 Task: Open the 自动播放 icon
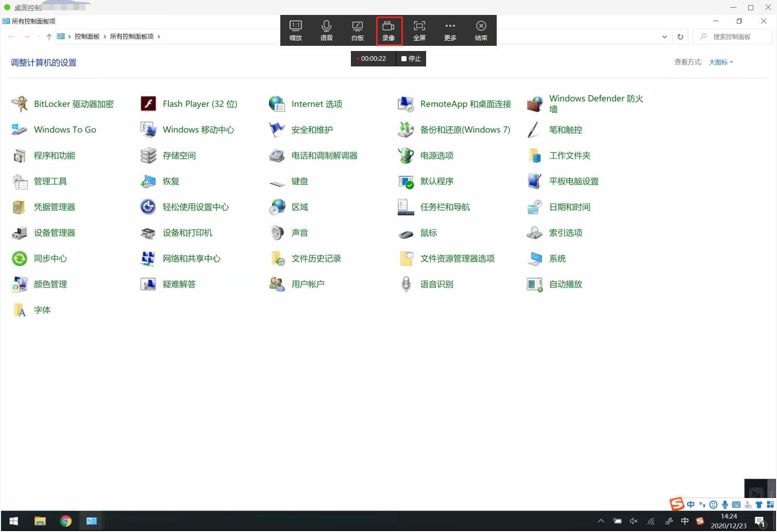535,284
